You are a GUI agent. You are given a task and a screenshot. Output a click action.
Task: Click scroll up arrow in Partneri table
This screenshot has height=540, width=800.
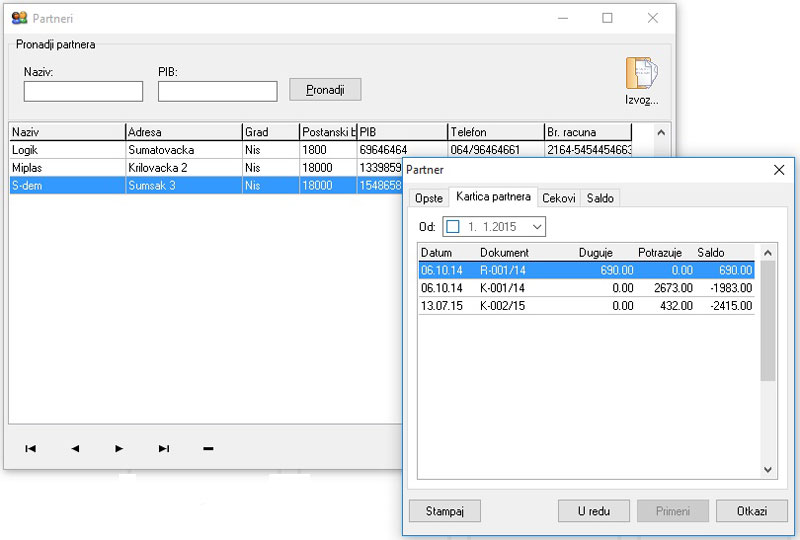661,133
